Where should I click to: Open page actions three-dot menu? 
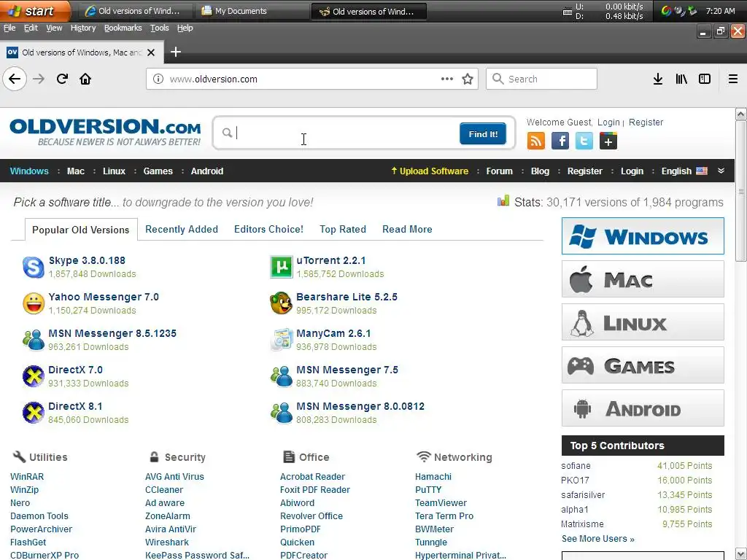(x=447, y=79)
